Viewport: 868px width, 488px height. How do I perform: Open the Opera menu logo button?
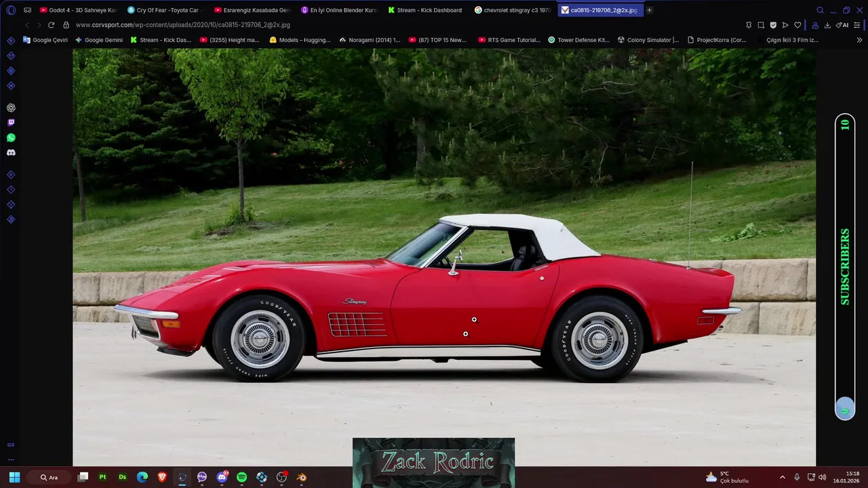click(11, 10)
